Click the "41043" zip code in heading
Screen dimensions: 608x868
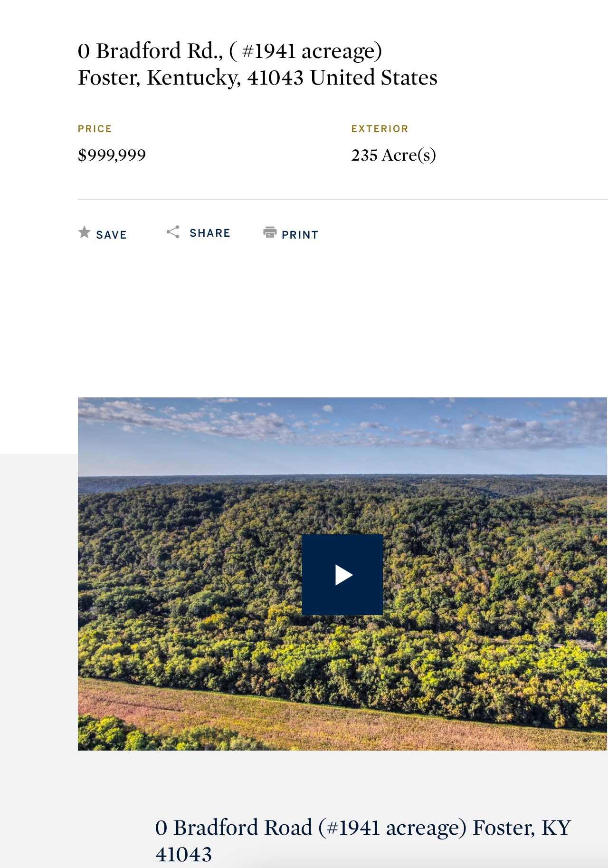pos(184,854)
